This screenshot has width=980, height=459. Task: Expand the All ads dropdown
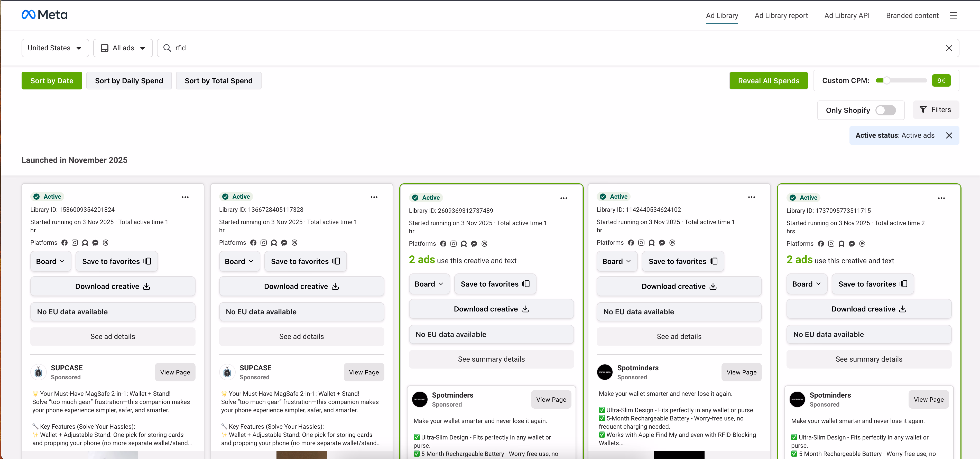tap(123, 48)
